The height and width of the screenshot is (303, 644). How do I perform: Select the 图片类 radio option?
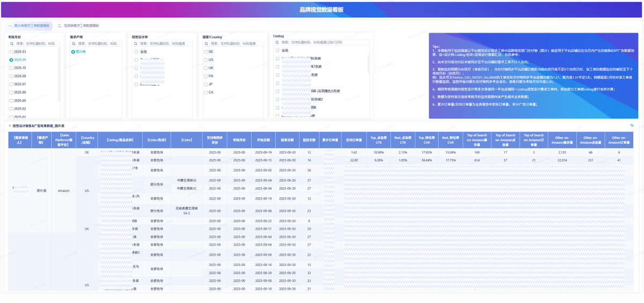point(74,52)
